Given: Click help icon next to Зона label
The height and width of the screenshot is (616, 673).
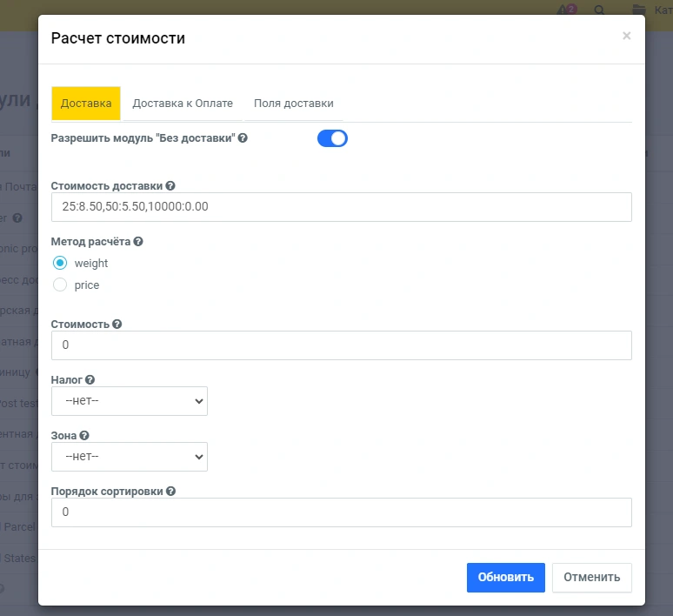Looking at the screenshot, I should [84, 435].
